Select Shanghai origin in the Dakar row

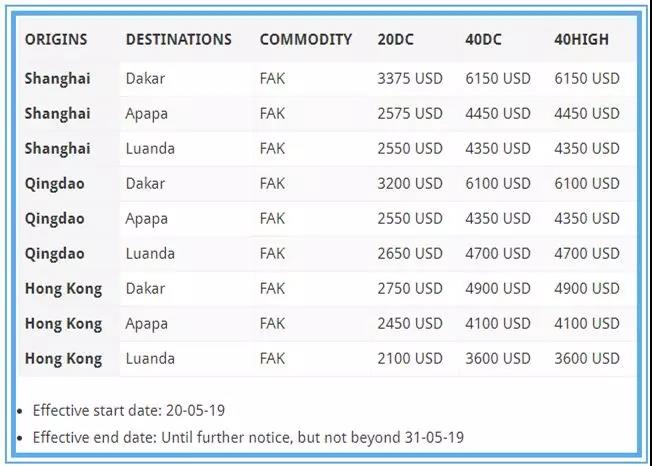pyautogui.click(x=57, y=79)
